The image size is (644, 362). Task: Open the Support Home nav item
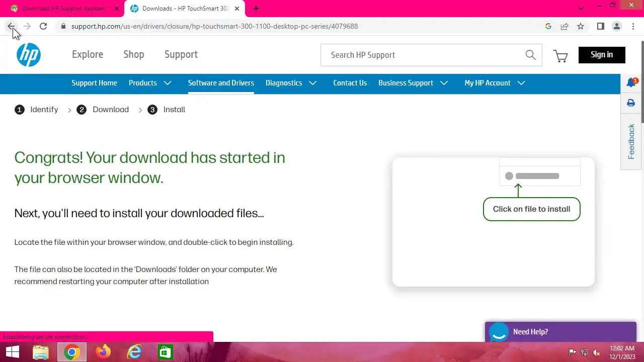pyautogui.click(x=94, y=83)
